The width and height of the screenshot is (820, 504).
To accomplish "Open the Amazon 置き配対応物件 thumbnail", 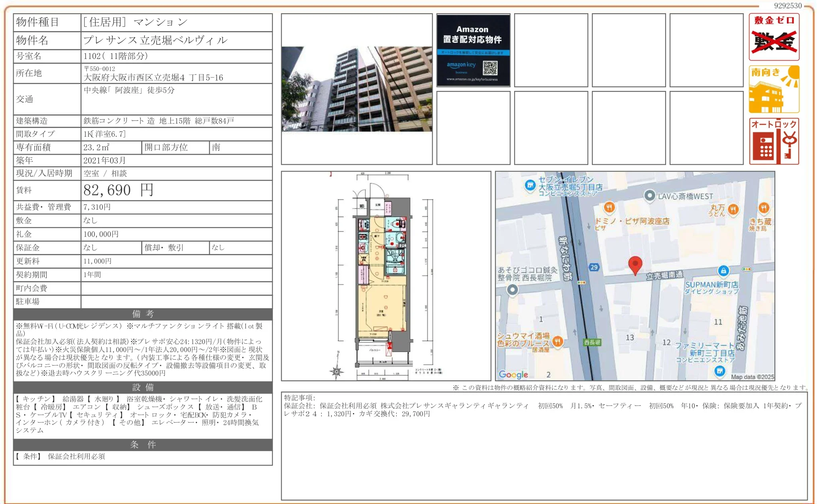I will [473, 50].
